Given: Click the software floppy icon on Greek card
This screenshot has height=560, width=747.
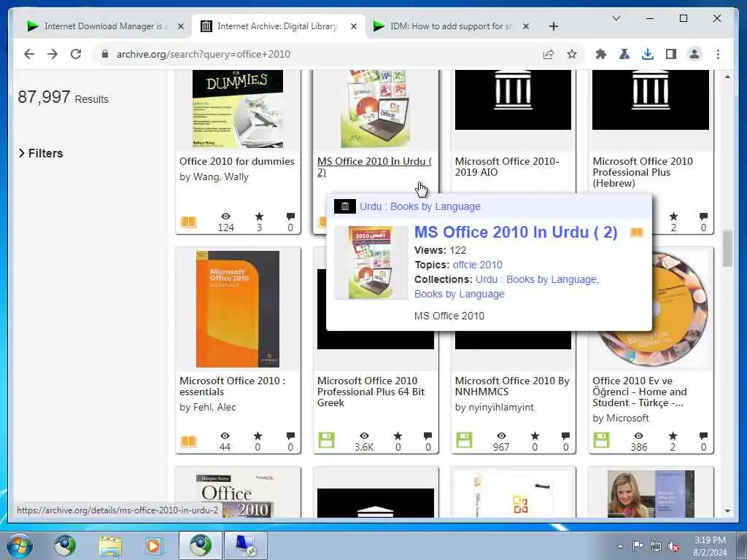Looking at the screenshot, I should pos(326,440).
